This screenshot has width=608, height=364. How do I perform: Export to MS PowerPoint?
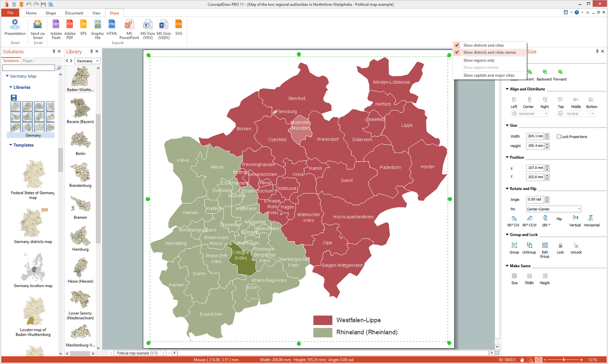click(x=129, y=29)
